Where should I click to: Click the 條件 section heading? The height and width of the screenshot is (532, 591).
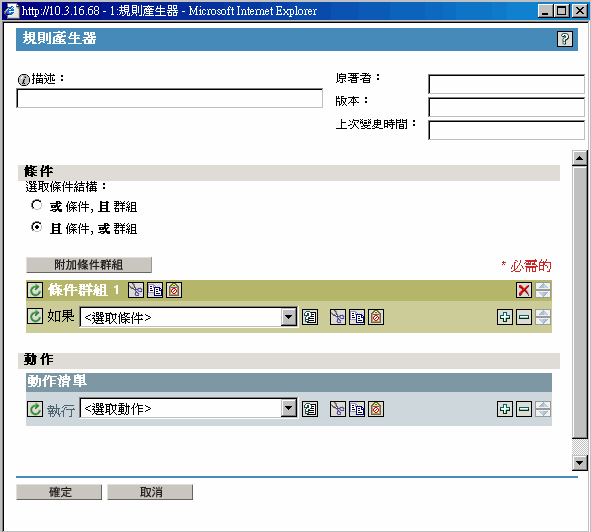[38, 172]
